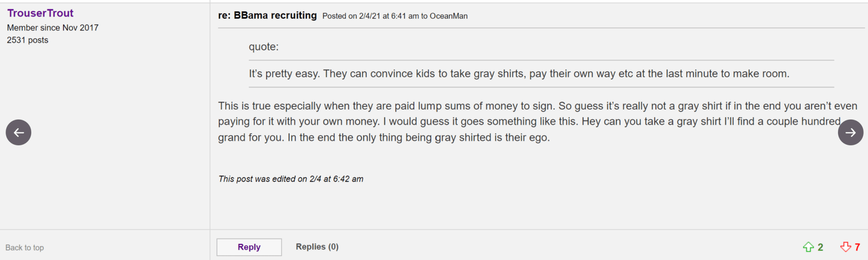
Task: Click the downvote count number 7
Action: point(857,247)
